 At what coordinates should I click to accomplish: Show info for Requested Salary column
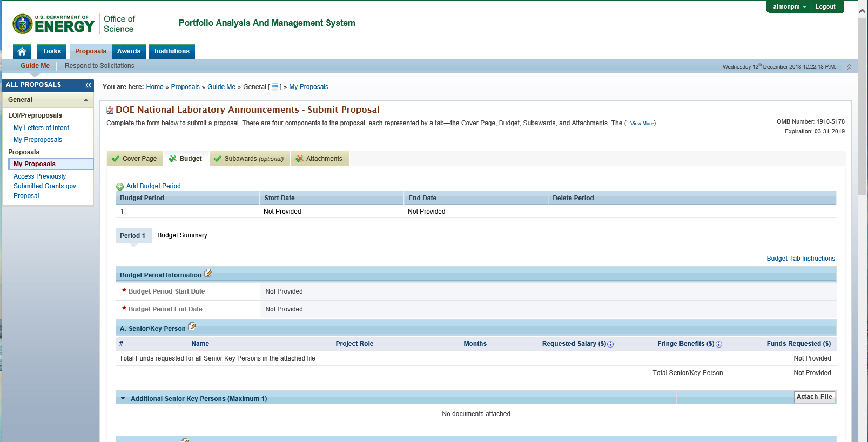(x=610, y=344)
